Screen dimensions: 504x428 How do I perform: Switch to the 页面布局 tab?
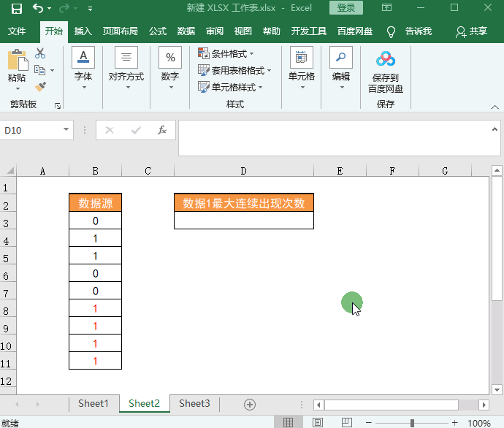tap(121, 31)
